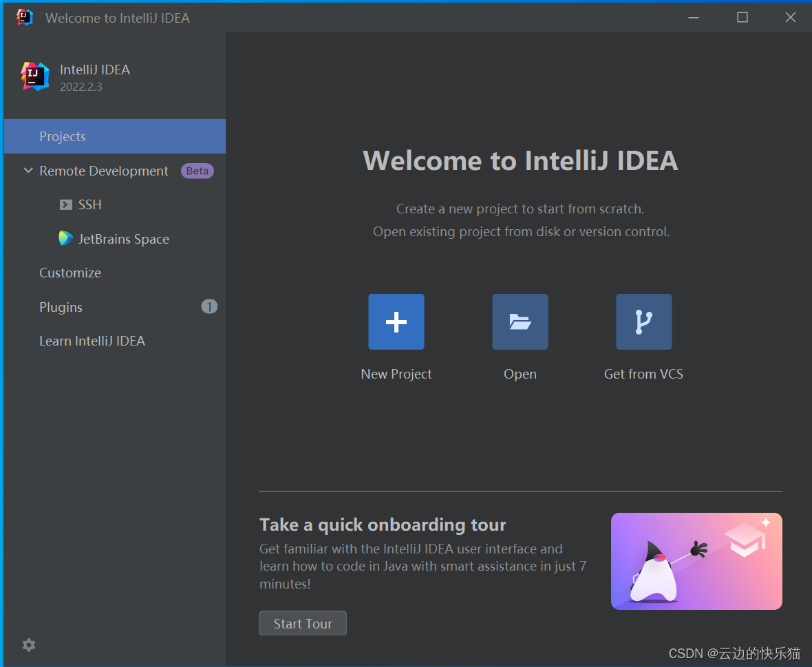The width and height of the screenshot is (812, 667).
Task: Click the Plugins update badge
Action: pyautogui.click(x=209, y=306)
